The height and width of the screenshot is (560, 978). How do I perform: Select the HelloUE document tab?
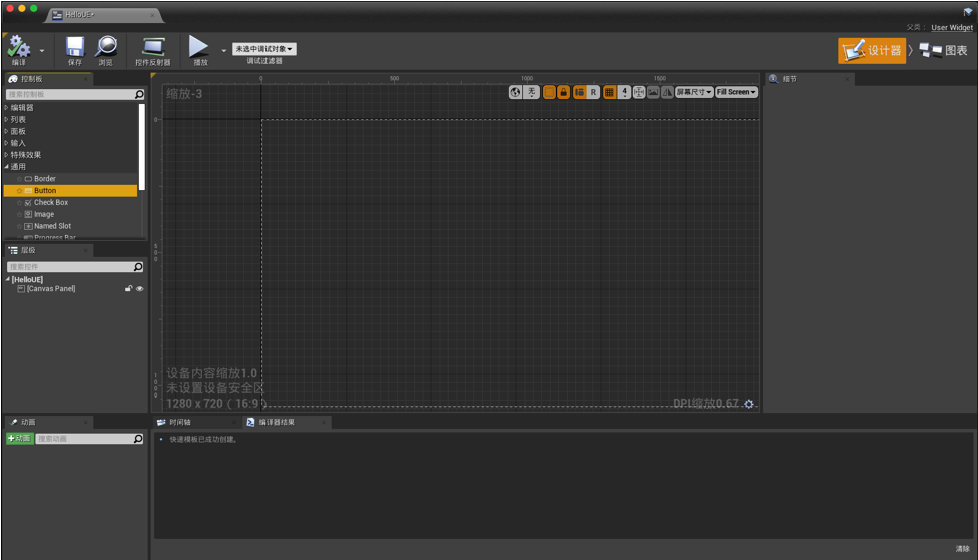coord(103,14)
